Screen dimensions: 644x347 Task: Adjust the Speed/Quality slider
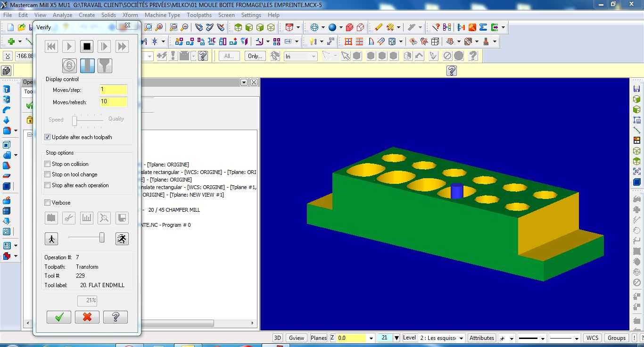74,121
